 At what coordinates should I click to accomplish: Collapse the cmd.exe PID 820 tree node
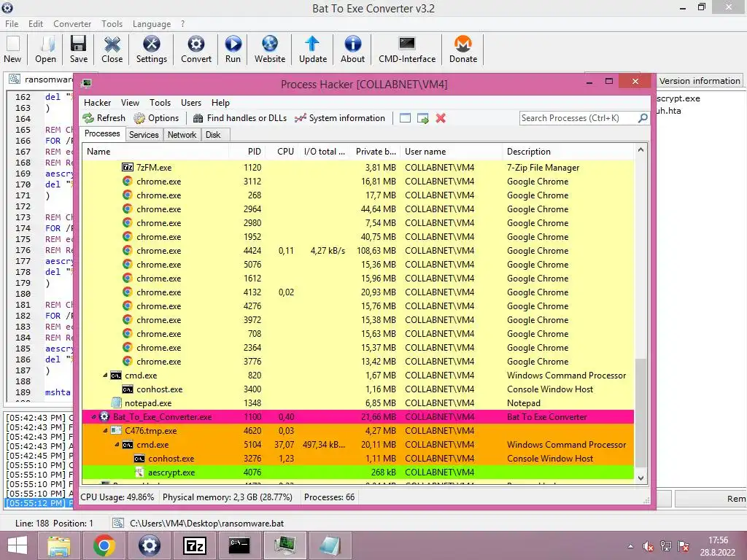105,376
